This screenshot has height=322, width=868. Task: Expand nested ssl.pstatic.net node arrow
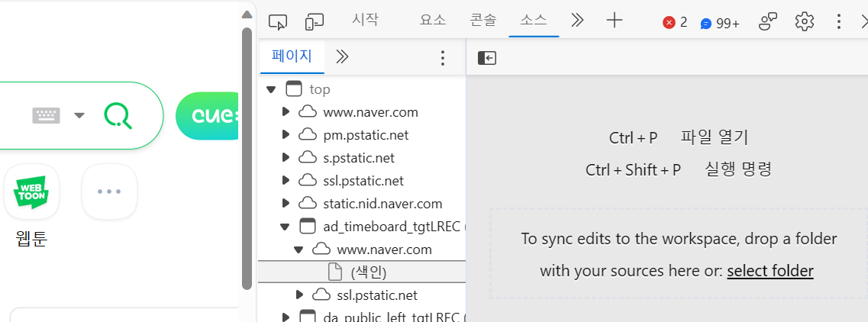[299, 295]
